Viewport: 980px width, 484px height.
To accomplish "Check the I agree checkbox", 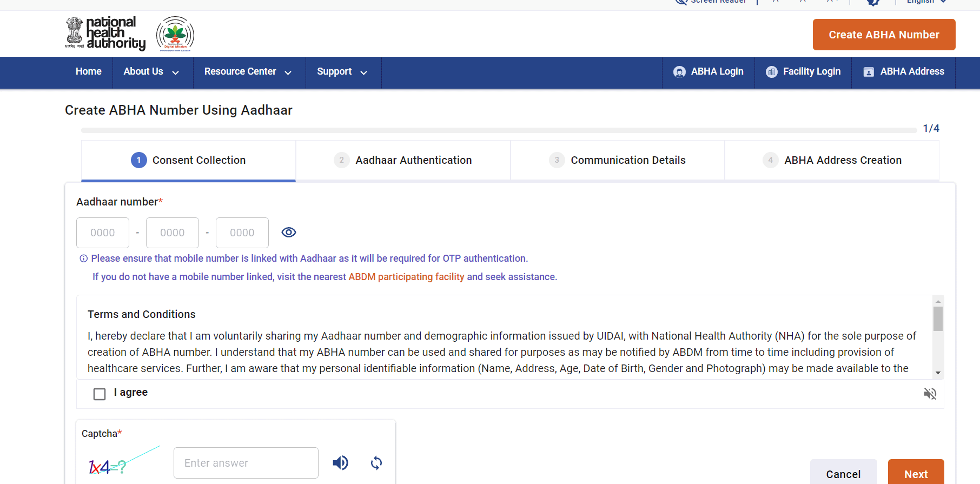I will tap(100, 394).
